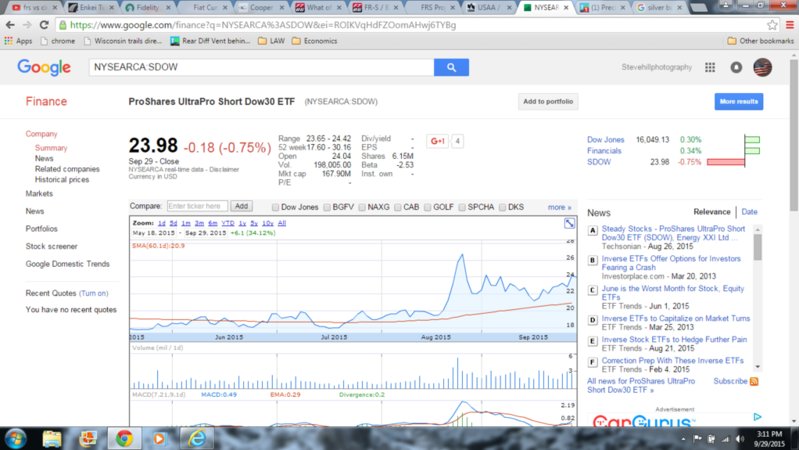Open Google notifications bell icon
799x450 pixels.
[736, 67]
